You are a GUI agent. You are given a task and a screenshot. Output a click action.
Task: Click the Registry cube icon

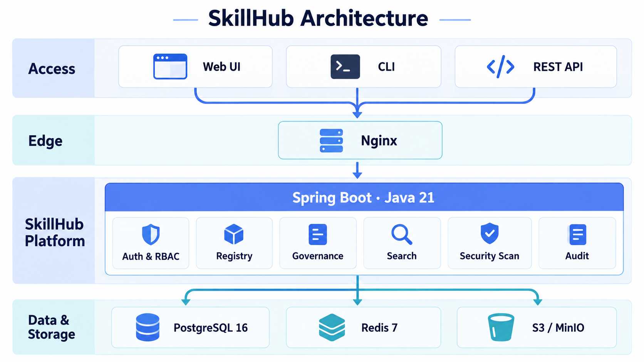click(234, 234)
